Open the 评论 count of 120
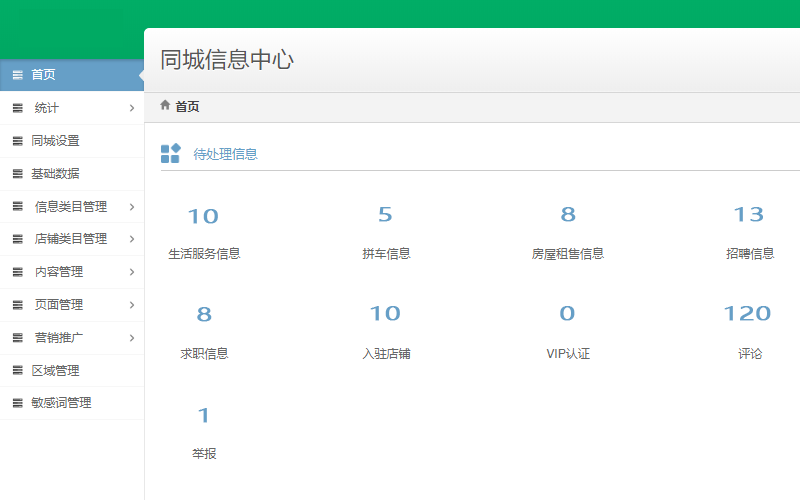Viewport: 800px width, 500px height. (748, 314)
